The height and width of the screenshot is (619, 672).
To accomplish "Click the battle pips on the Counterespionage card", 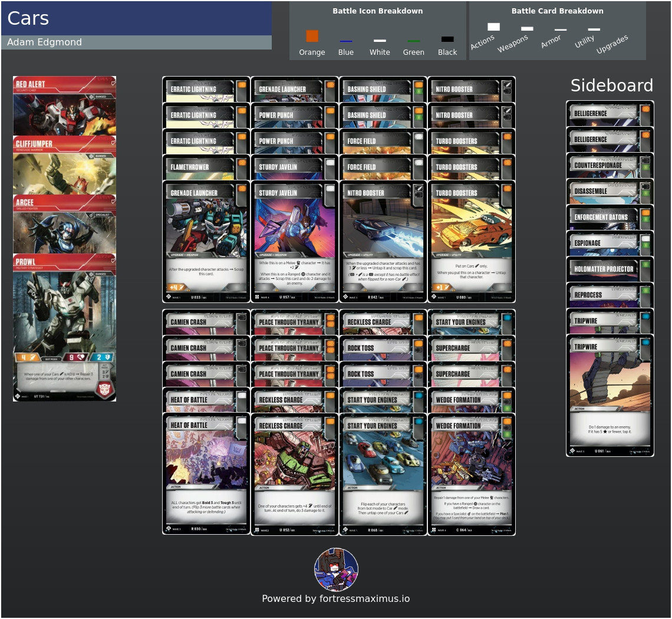I will coord(645,164).
